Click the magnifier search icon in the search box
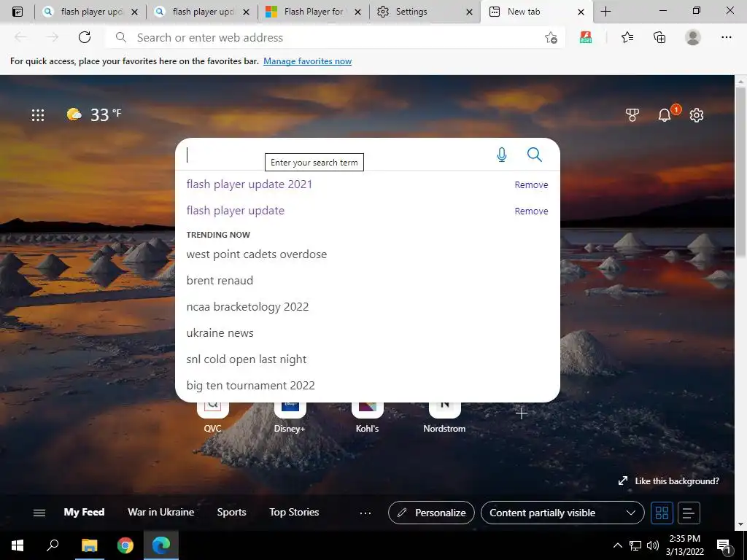This screenshot has width=747, height=560. [535, 155]
